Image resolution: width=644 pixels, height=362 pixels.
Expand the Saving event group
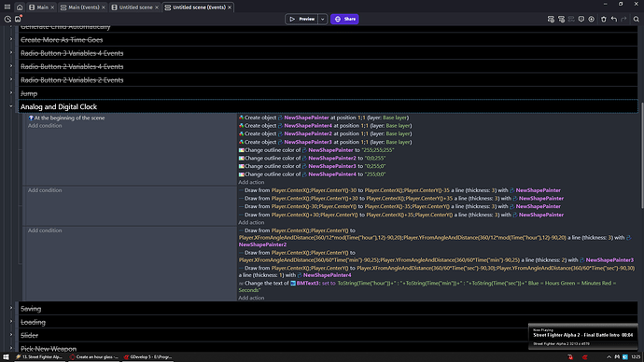pyautogui.click(x=11, y=308)
